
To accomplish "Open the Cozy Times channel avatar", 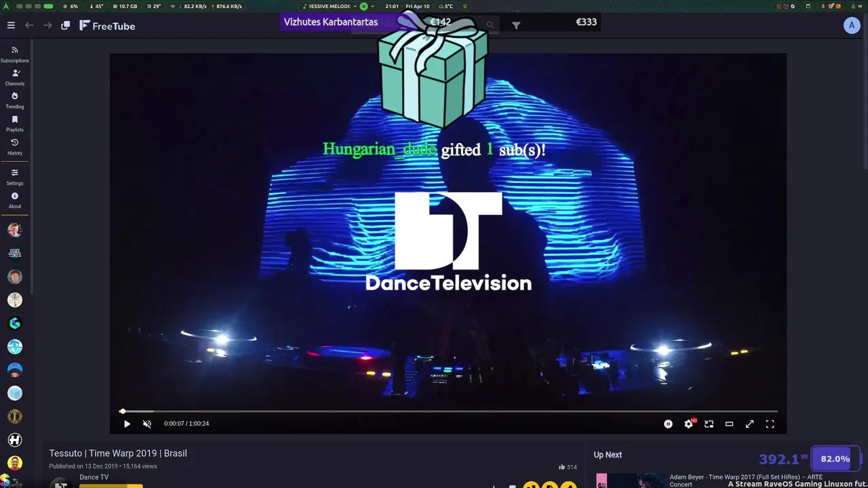I will point(15,253).
